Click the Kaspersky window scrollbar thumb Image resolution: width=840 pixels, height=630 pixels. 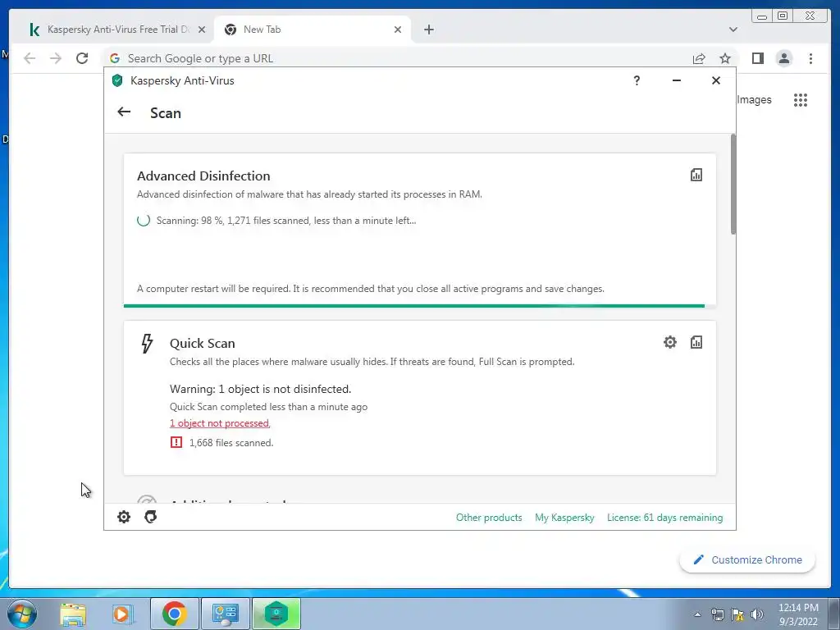pyautogui.click(x=733, y=184)
